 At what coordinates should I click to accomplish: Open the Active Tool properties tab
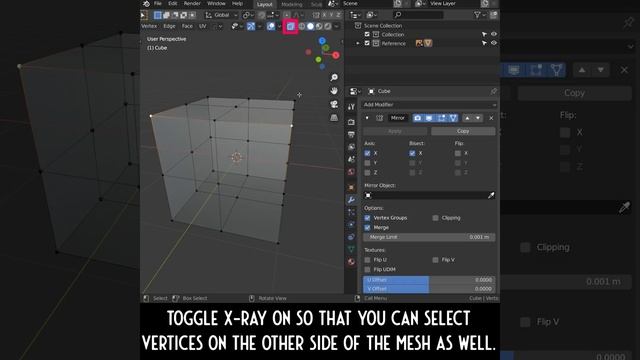point(351,107)
